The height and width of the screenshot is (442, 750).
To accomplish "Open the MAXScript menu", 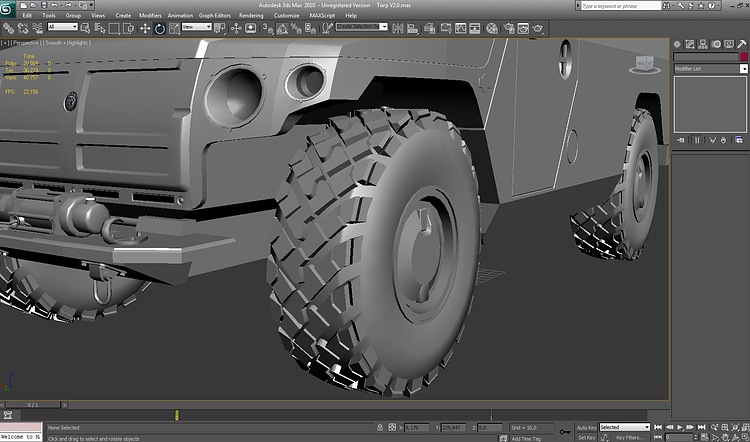I will tap(322, 15).
